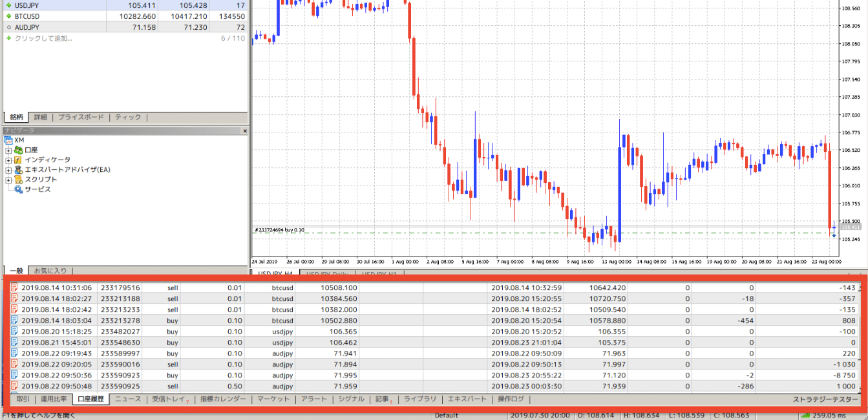
Task: Open the 操作ログ terminal tab
Action: pos(511,399)
